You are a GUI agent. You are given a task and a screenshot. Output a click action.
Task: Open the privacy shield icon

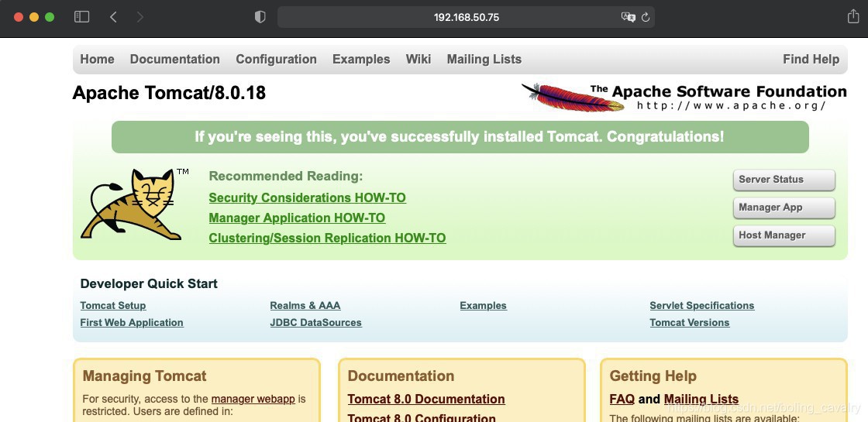tap(260, 17)
